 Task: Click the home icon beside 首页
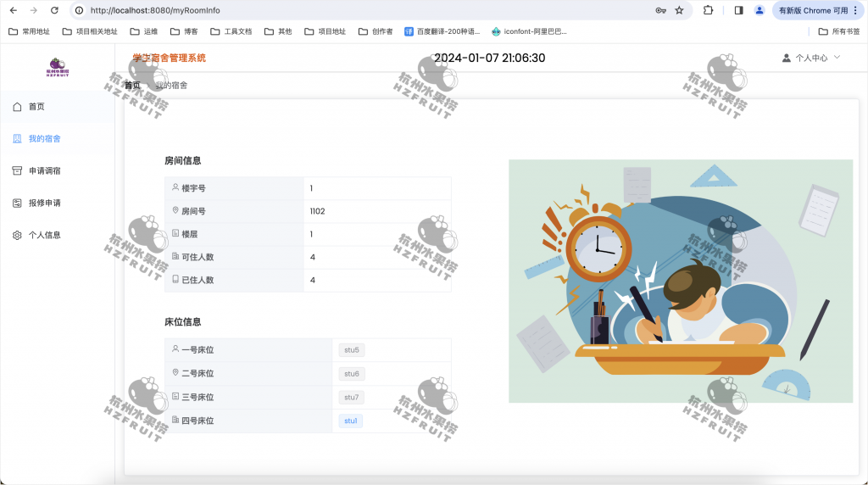coord(17,107)
